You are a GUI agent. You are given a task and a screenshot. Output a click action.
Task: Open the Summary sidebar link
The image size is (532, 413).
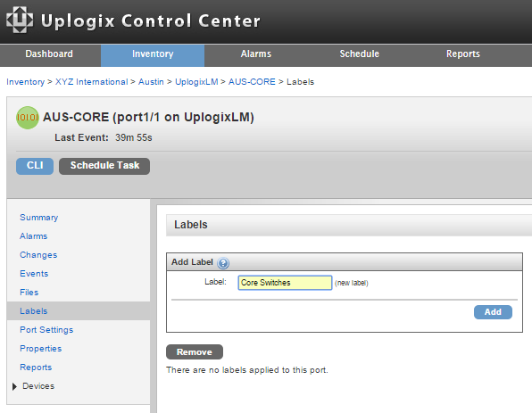click(x=38, y=218)
